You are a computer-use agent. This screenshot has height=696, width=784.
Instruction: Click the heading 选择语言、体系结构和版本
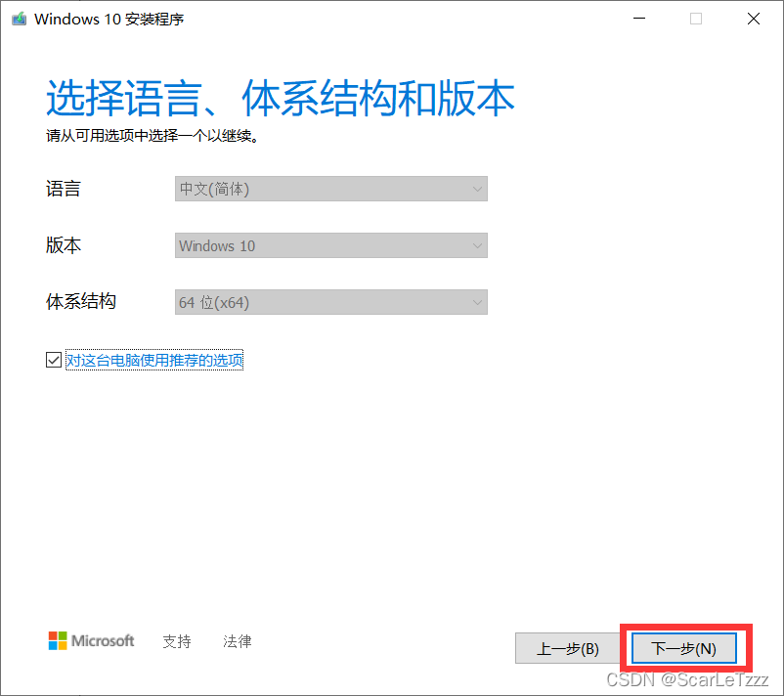coord(280,98)
